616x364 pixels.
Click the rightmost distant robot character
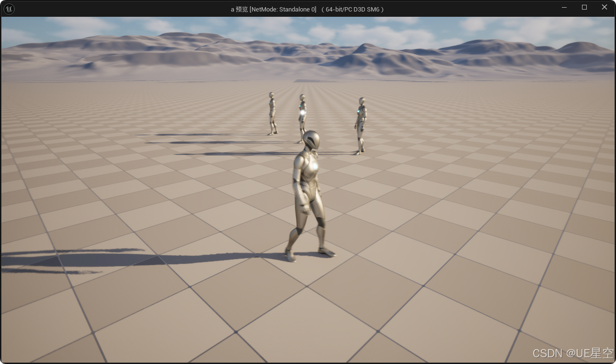(360, 126)
